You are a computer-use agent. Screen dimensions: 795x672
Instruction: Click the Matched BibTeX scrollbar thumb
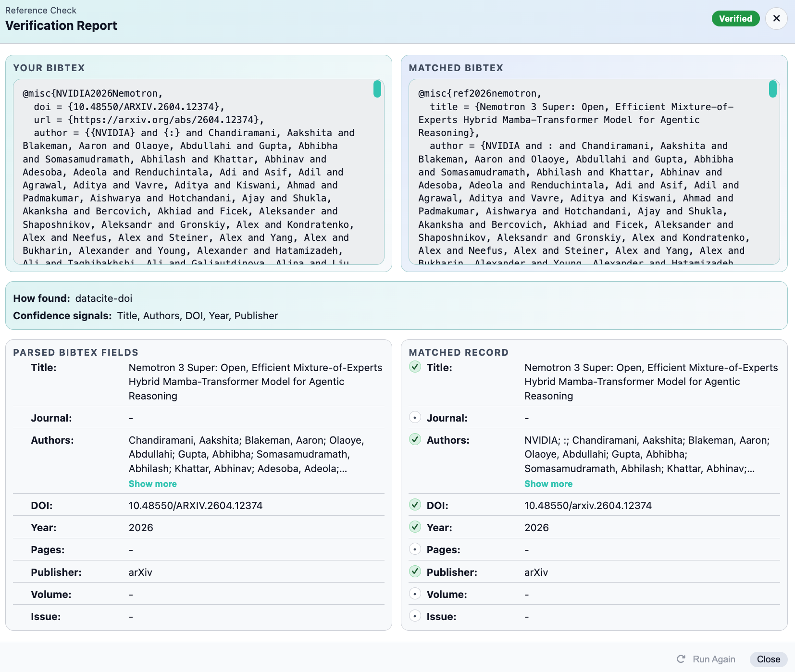[773, 89]
